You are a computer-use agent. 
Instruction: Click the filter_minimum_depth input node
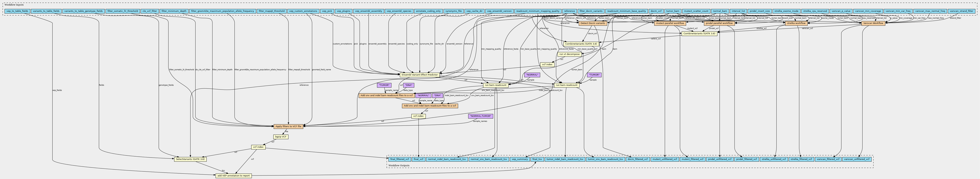174,11
